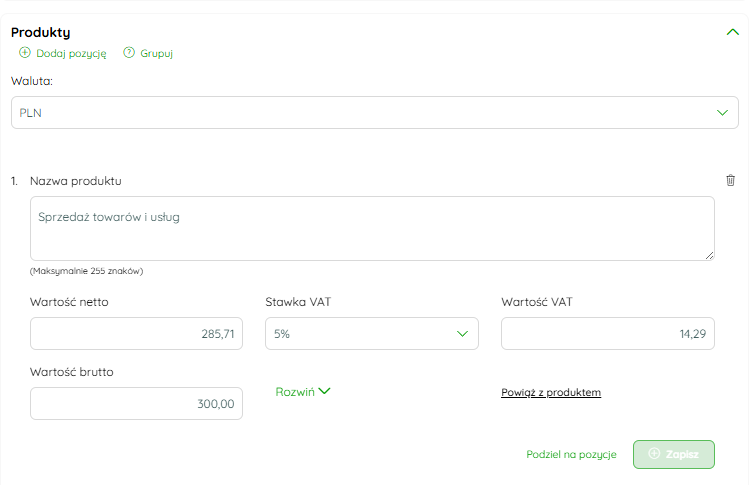
Task: Click the Produkty section heading
Action: coord(41,33)
